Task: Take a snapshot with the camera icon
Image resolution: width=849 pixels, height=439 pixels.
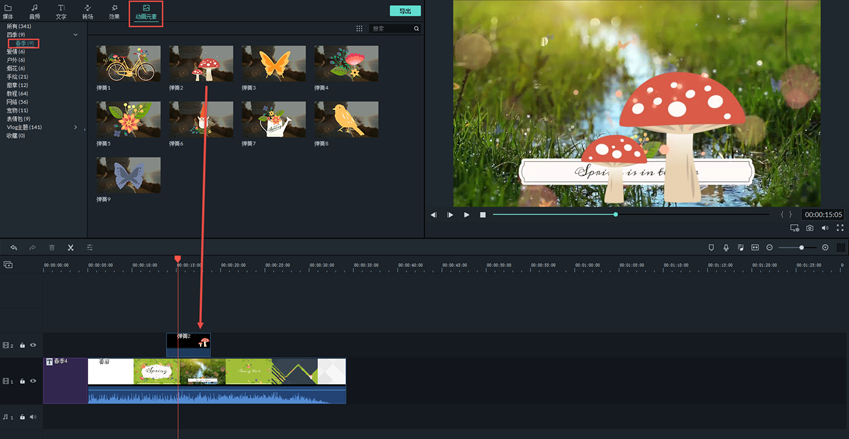Action: (x=810, y=228)
